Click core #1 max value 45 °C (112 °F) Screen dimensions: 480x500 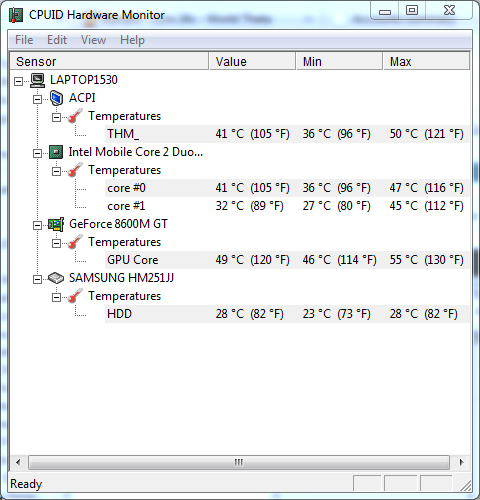[427, 206]
